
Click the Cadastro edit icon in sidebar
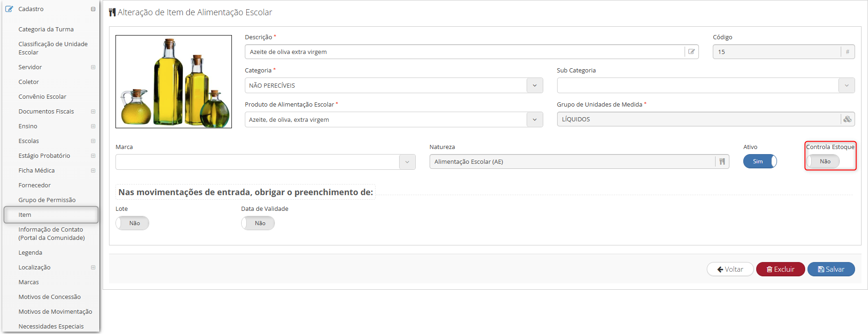[9, 9]
